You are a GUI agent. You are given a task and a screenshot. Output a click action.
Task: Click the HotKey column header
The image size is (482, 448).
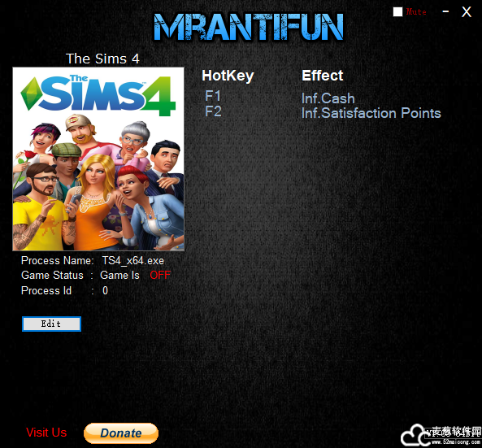point(228,76)
